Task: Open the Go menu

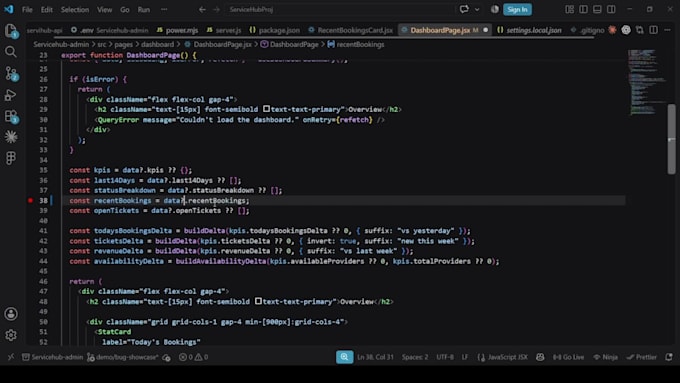Action: tap(124, 9)
